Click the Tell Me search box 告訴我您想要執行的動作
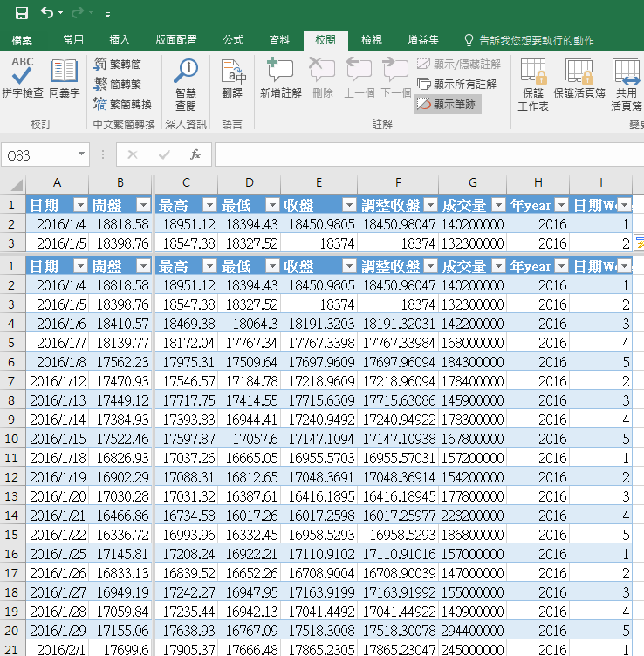Screen dimensions: 644x656 point(533,40)
